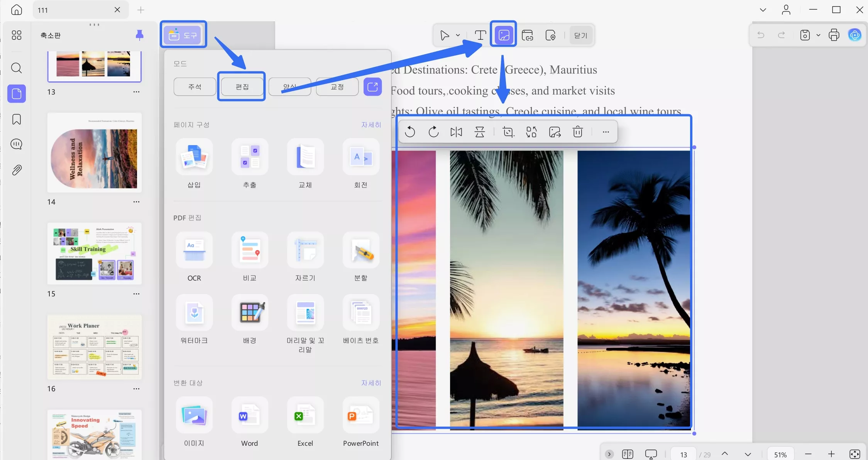Save the document
The image size is (868, 460).
805,35
